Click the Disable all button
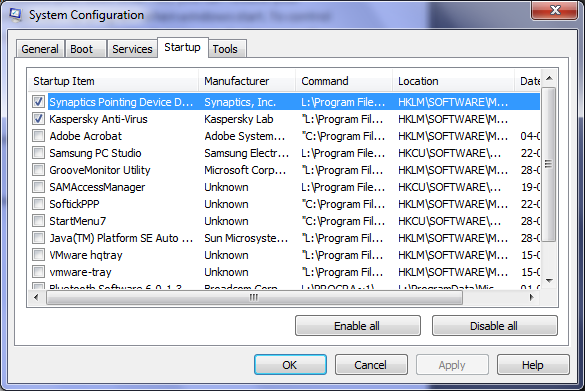Image resolution: width=585 pixels, height=391 pixels. pos(494,326)
